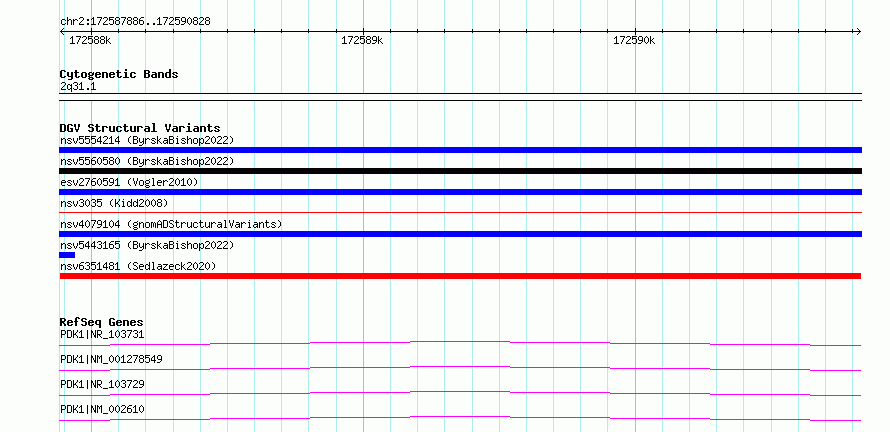The height and width of the screenshot is (432, 890).
Task: Click the thin red line under nsv3035
Action: (x=460, y=213)
